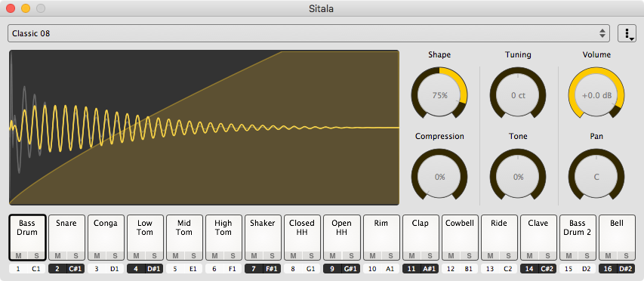Click the Shape knob at 75%
The width and height of the screenshot is (644, 281).
click(439, 95)
